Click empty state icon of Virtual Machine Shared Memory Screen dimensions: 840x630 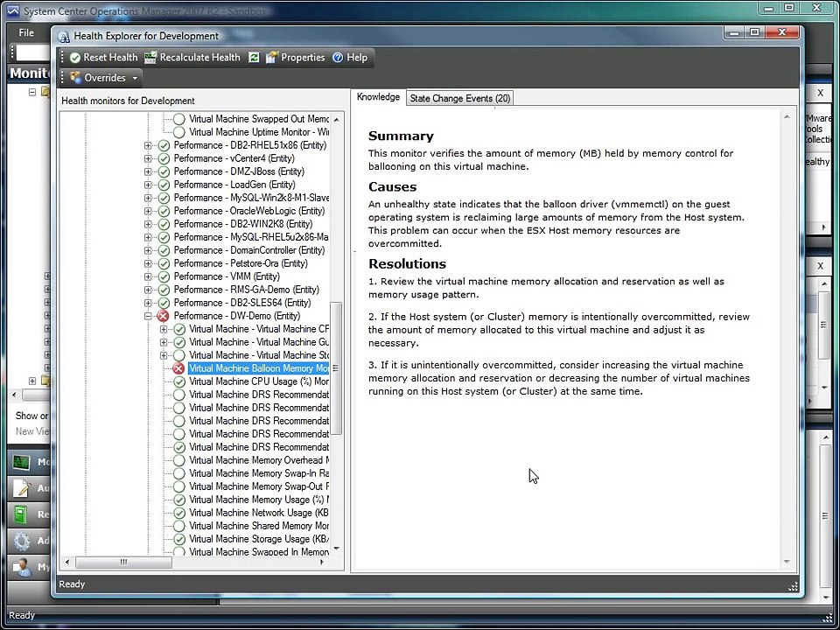click(x=178, y=526)
